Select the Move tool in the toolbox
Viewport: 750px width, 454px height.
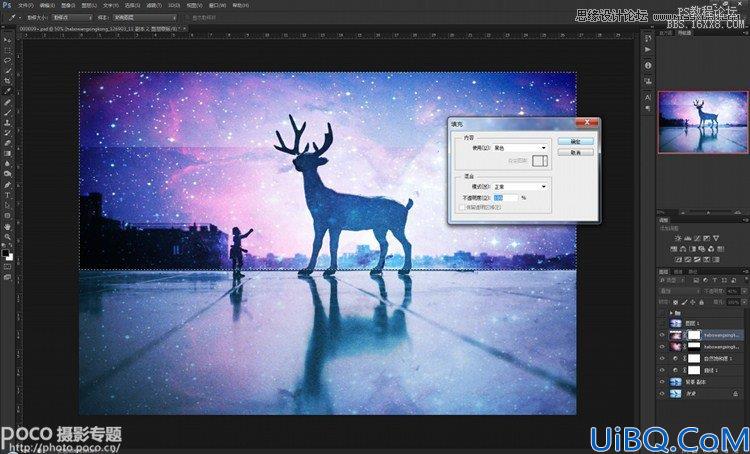click(x=9, y=40)
